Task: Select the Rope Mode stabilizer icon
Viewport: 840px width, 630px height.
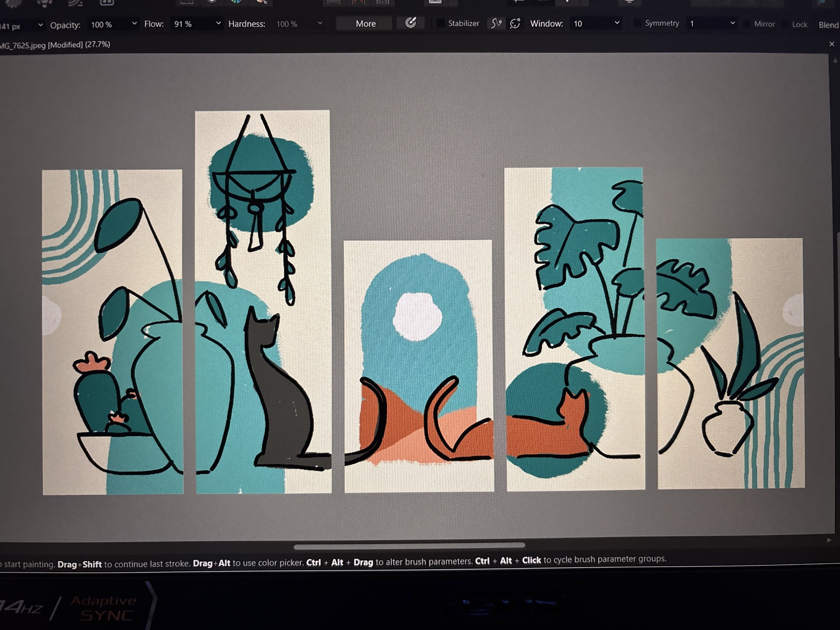Action: click(x=496, y=24)
